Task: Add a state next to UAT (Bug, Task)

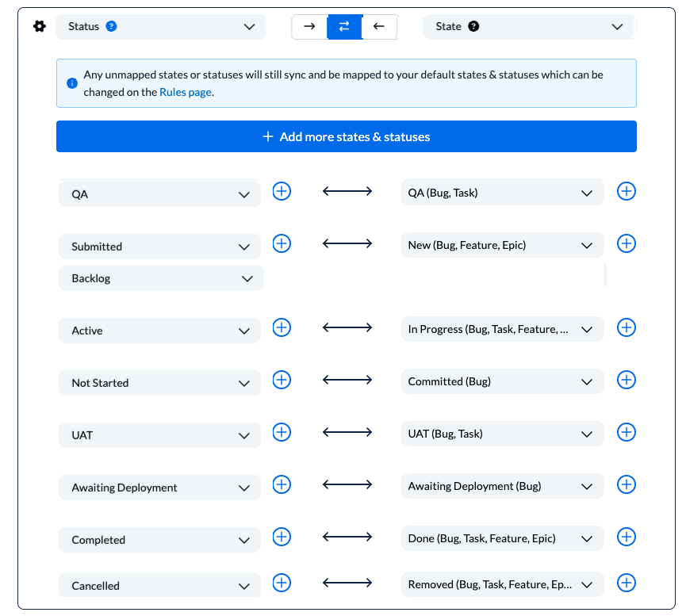Action: click(x=627, y=432)
